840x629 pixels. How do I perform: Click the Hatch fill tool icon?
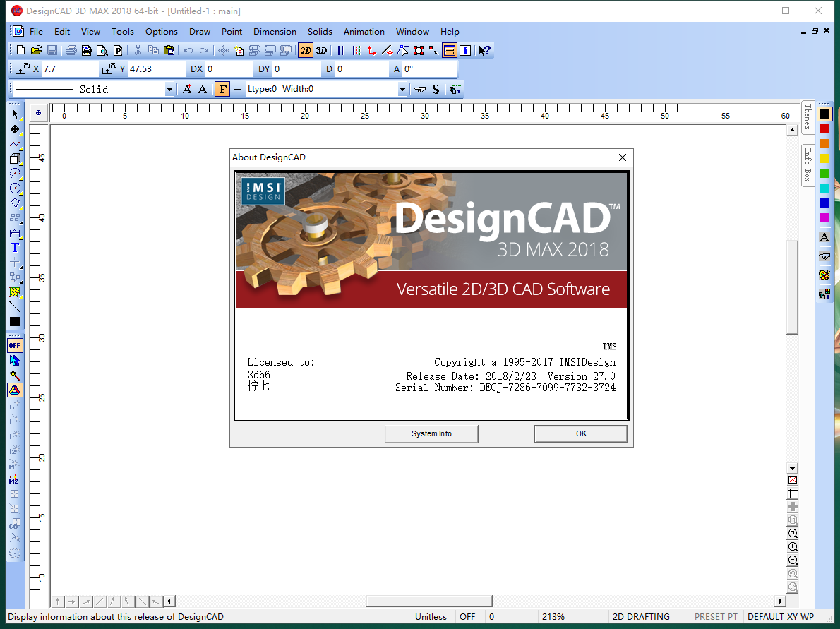point(15,292)
